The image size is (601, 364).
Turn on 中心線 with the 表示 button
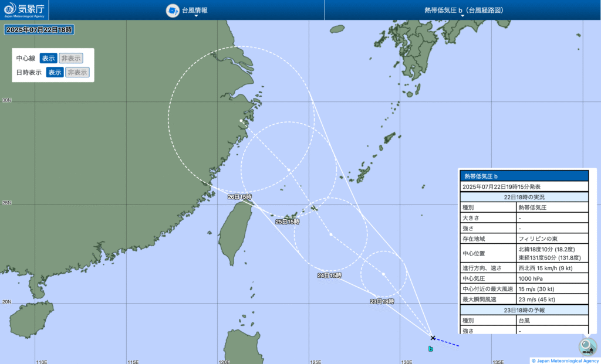(x=48, y=58)
